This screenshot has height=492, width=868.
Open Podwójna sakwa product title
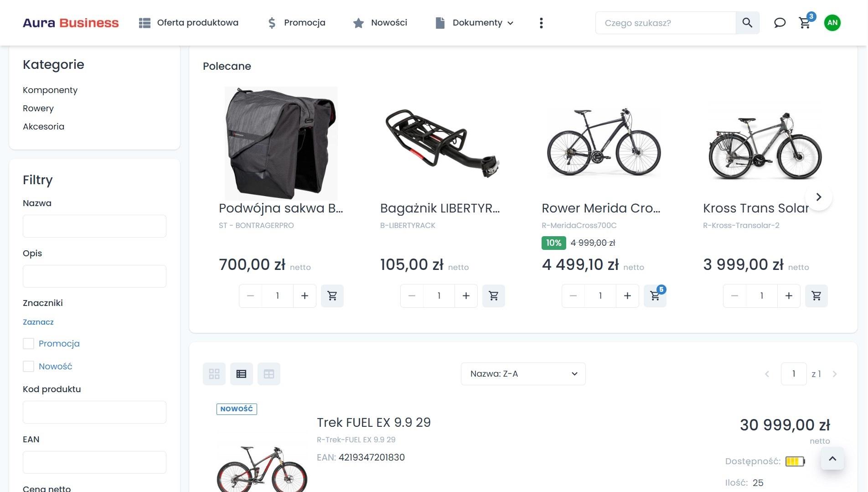coord(281,208)
